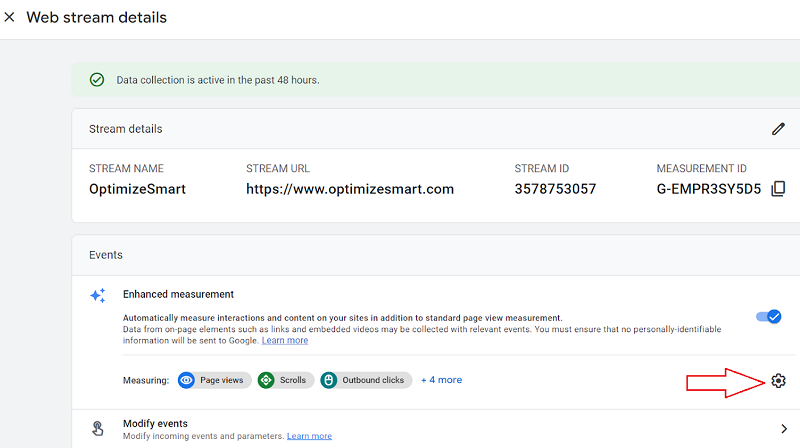
Task: Select measurement ID G-EMPR3SY5D5 text
Action: pyautogui.click(x=709, y=189)
